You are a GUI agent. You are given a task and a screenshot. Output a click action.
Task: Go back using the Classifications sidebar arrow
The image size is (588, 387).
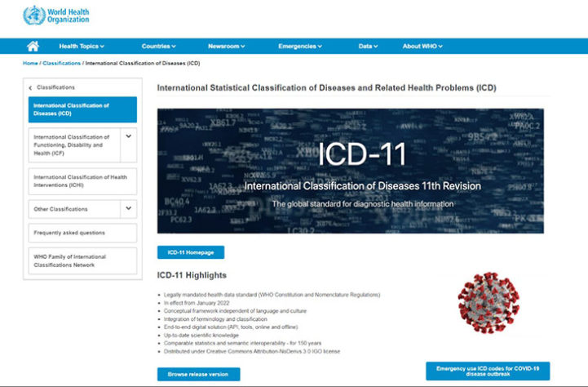click(30, 88)
